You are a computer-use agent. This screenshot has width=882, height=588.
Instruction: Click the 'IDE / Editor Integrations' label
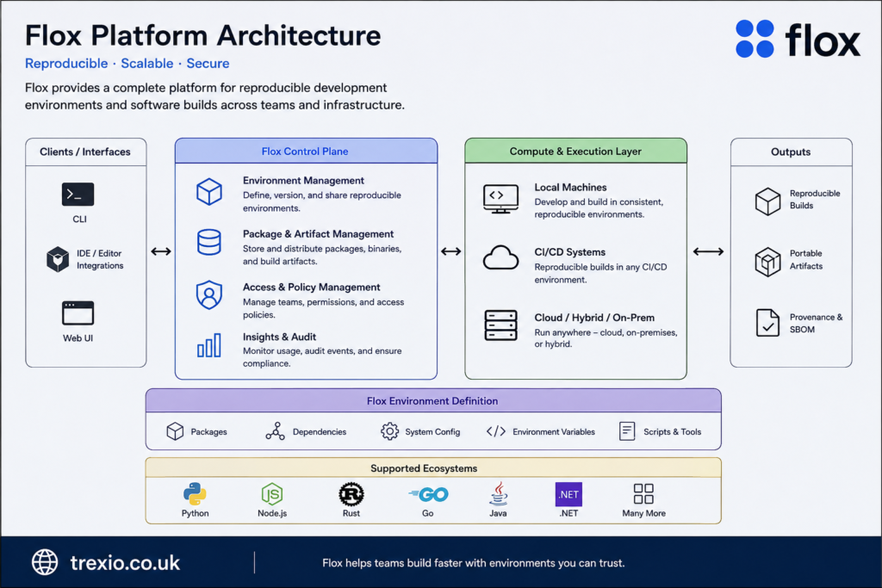click(x=100, y=259)
